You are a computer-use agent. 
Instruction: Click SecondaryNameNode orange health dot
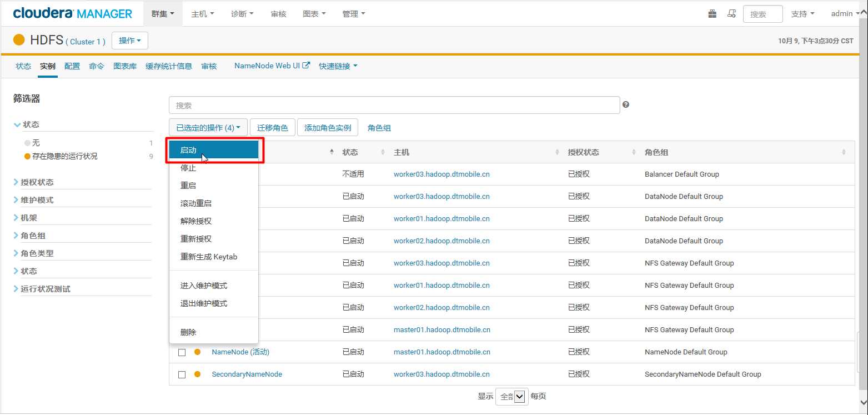point(197,374)
